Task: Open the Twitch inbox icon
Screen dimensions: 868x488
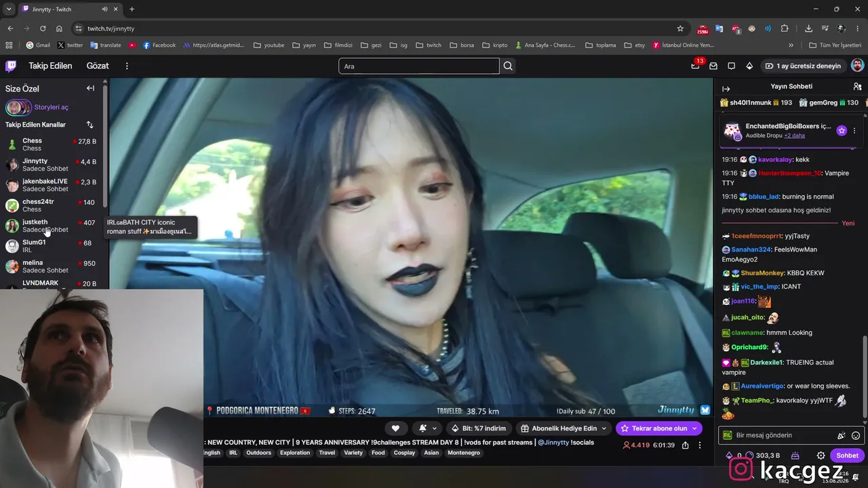Action: (713, 66)
